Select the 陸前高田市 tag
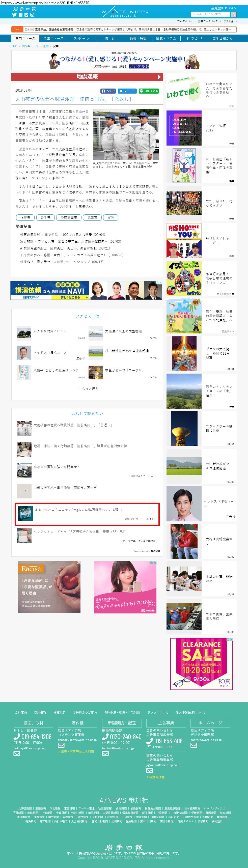Screen dimensions: 248x868 69,217
